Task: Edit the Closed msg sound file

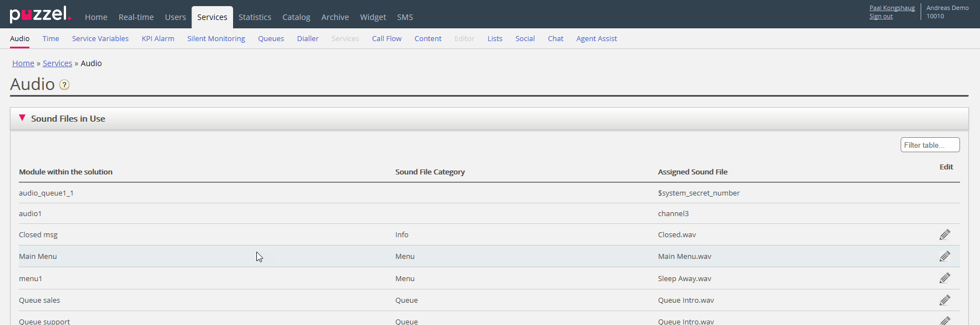Action: pyautogui.click(x=944, y=234)
